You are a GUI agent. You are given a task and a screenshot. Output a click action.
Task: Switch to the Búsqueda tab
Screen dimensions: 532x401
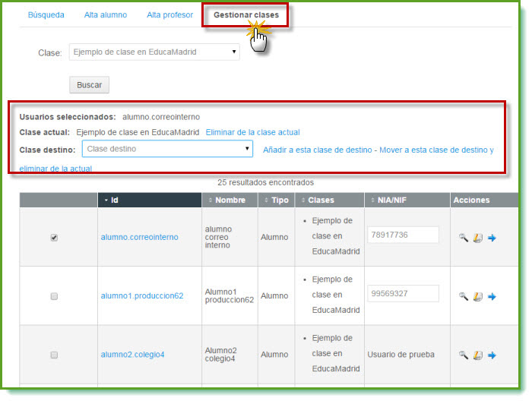click(x=46, y=15)
